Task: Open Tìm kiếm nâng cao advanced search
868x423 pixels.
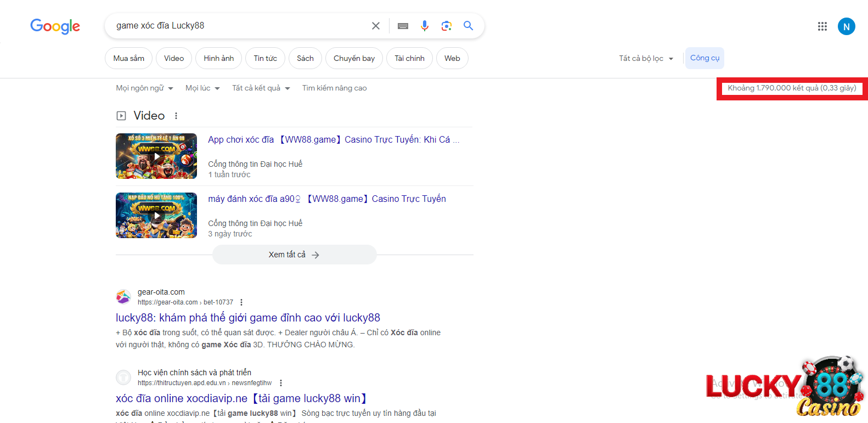Action: click(x=335, y=88)
